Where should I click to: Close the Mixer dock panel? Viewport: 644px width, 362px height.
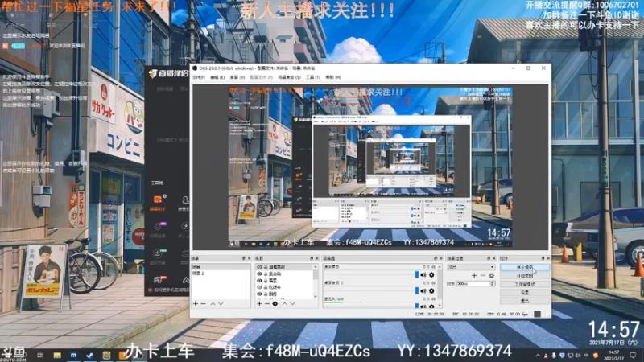coord(441,258)
